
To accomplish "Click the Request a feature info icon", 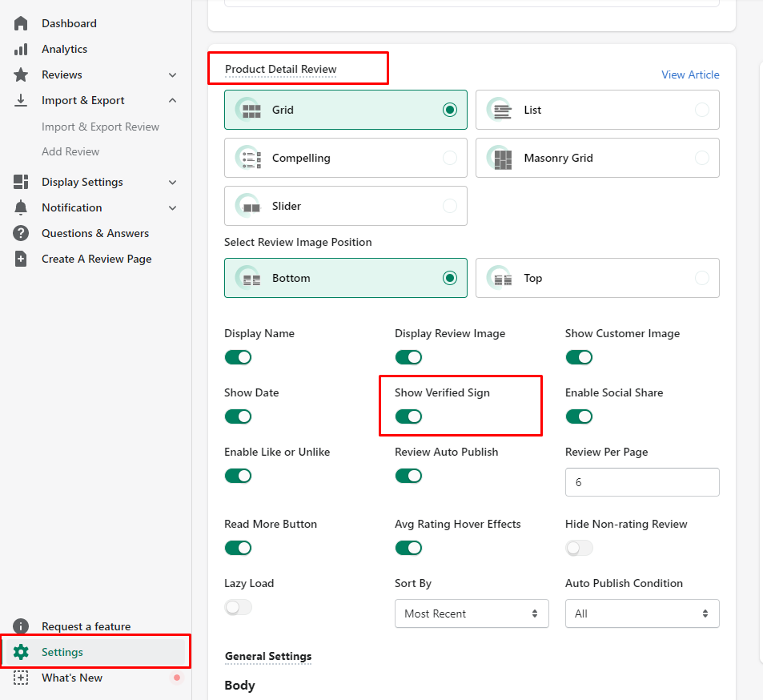I will click(x=21, y=626).
